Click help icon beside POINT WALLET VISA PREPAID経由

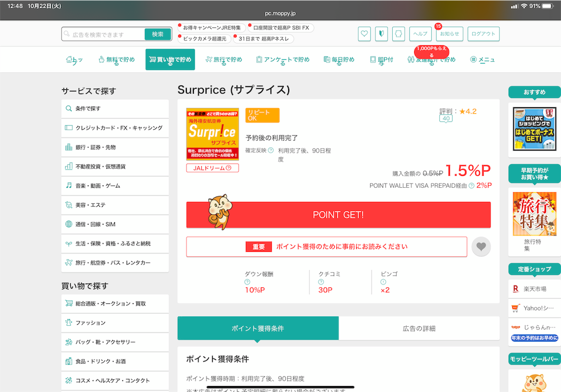coord(472,186)
